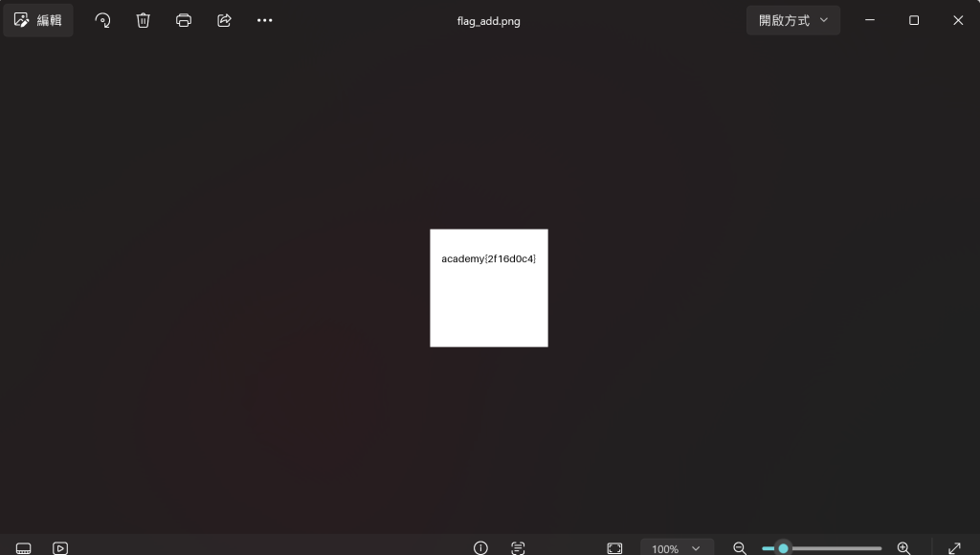Maximize the photo viewer window
Viewport: 980px width, 555px height.
914,20
